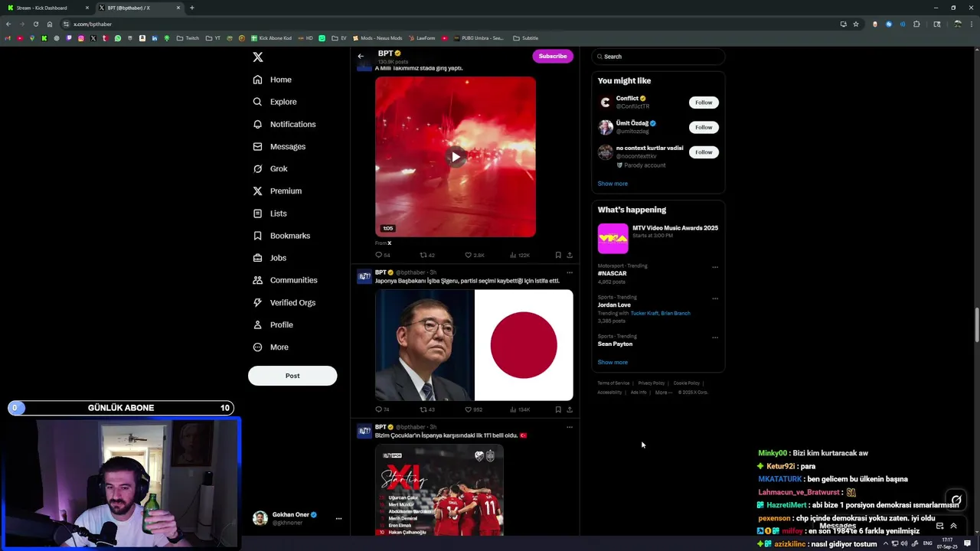Screen dimensions: 980x551
Task: Go back with the profile back arrow
Action: [361, 56]
